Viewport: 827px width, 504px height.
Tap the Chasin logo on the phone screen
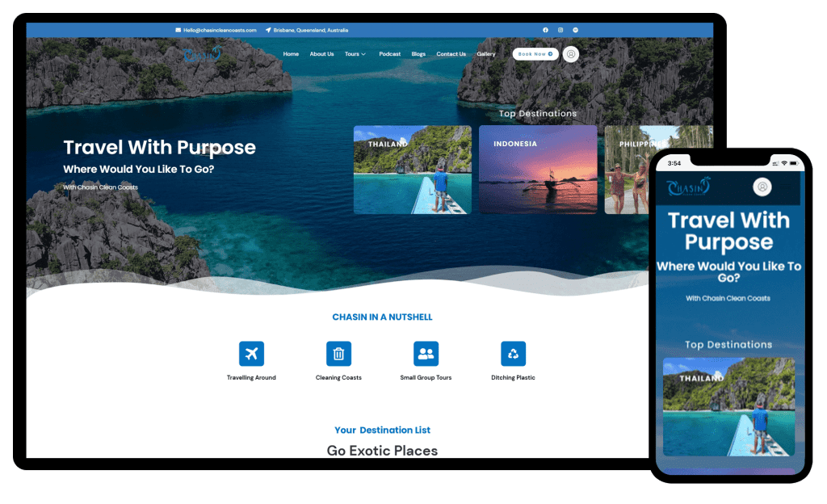(x=688, y=187)
